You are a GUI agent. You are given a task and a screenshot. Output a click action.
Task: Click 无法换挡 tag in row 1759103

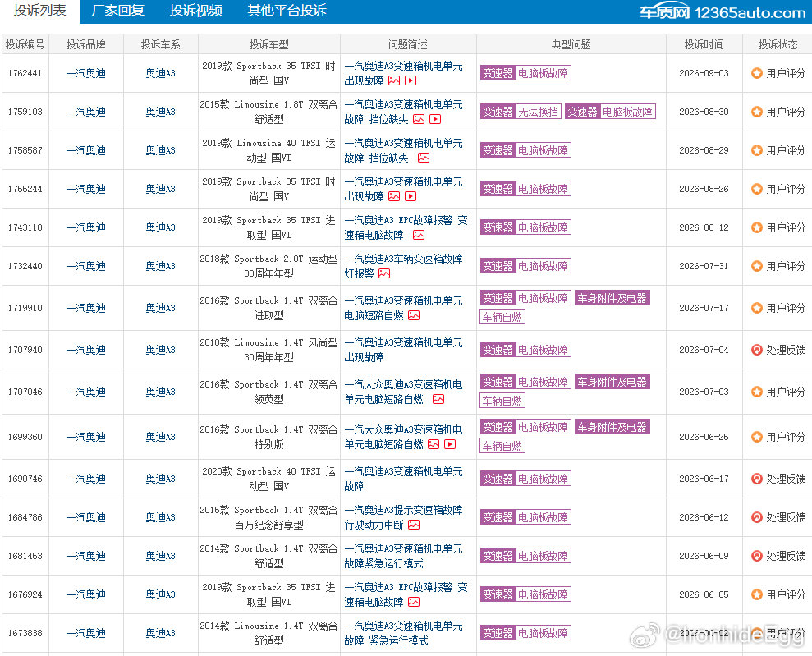pos(539,112)
